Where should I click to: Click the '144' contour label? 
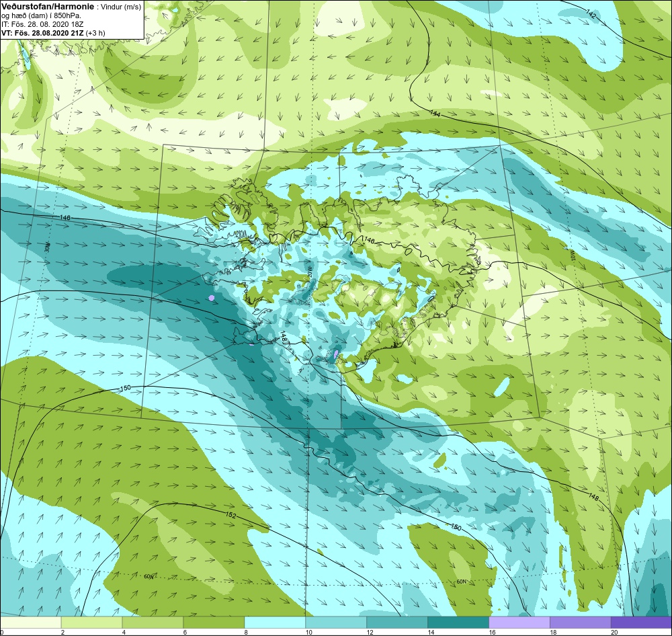(435, 113)
